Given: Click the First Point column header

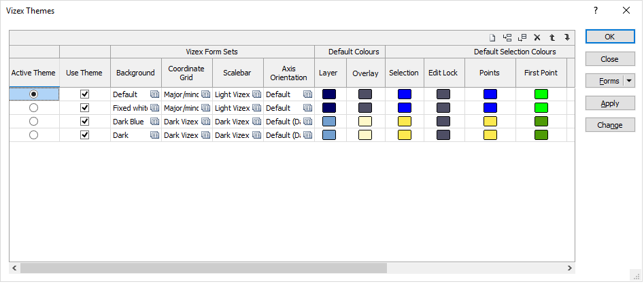Looking at the screenshot, I should [x=541, y=73].
